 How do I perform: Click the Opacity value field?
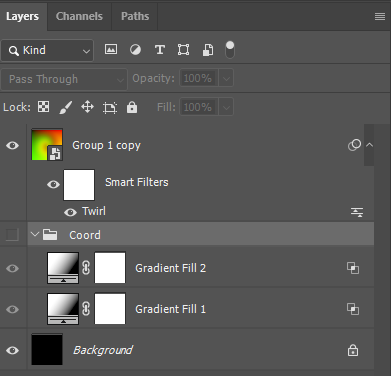tap(199, 79)
